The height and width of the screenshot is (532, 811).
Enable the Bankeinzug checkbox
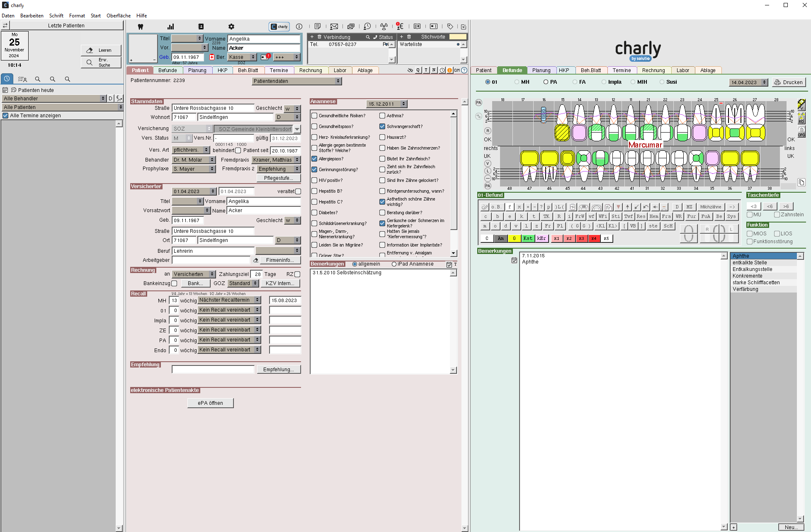[174, 283]
